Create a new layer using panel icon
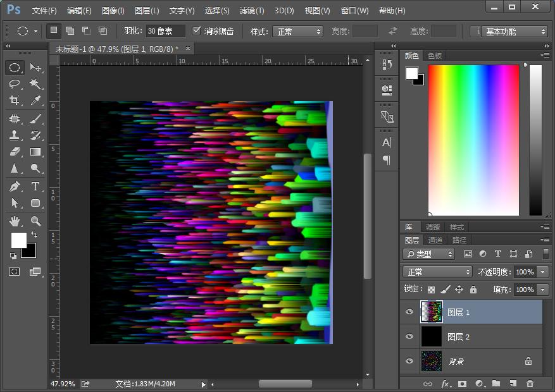Viewport: 555px width, 392px height. 513,383
